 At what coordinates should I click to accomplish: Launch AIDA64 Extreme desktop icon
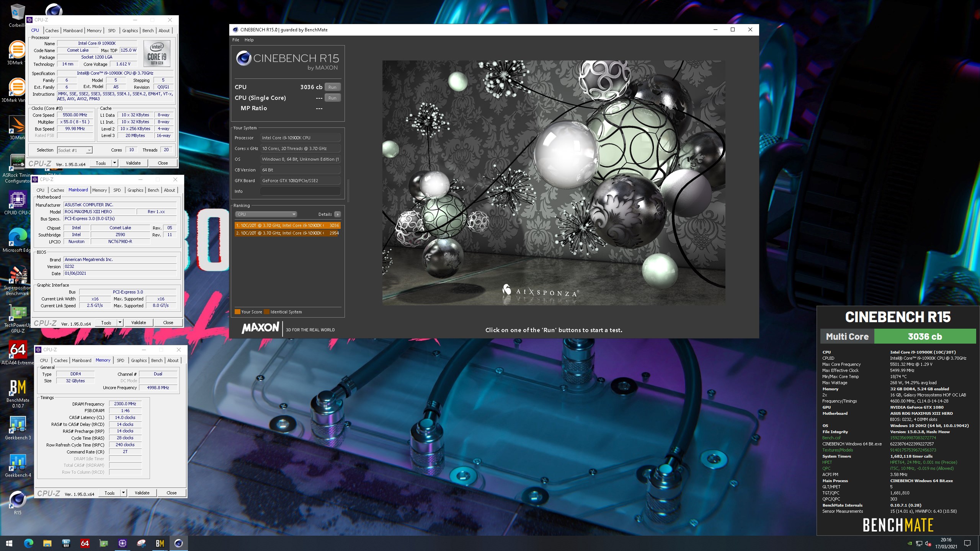point(17,352)
